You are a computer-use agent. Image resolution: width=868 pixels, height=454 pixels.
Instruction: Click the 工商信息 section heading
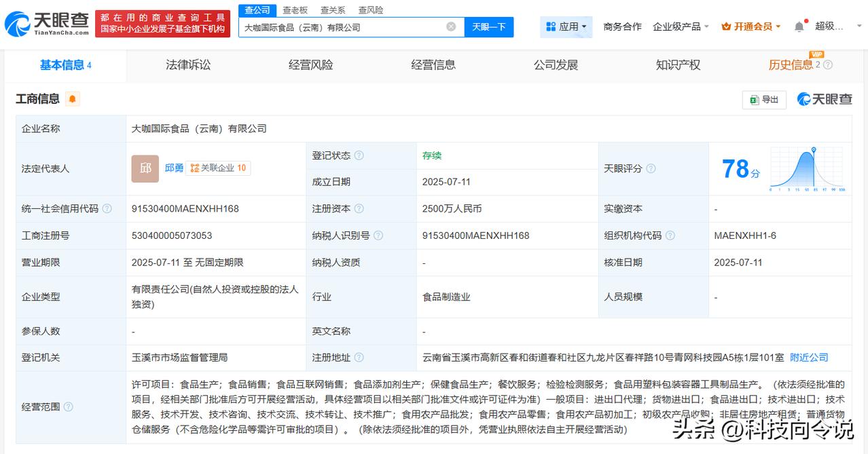click(38, 99)
